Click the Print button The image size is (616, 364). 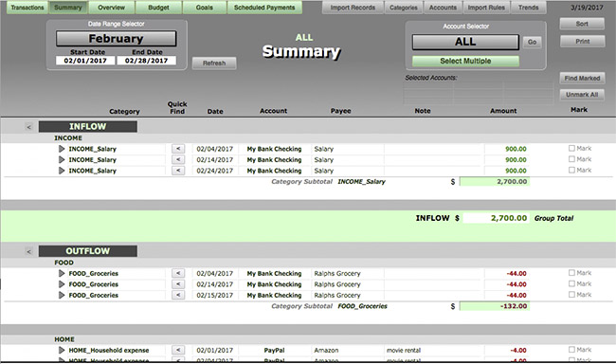[582, 42]
